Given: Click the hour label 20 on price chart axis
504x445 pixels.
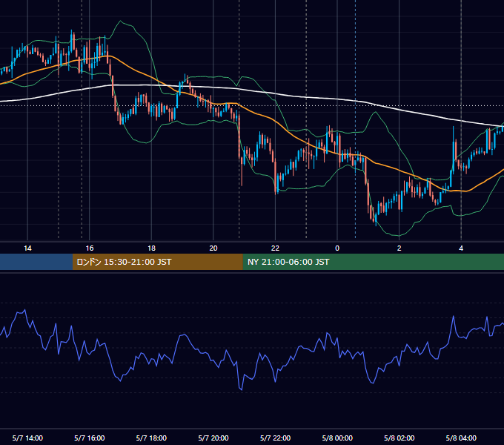Looking at the screenshot, I should coord(213,248).
